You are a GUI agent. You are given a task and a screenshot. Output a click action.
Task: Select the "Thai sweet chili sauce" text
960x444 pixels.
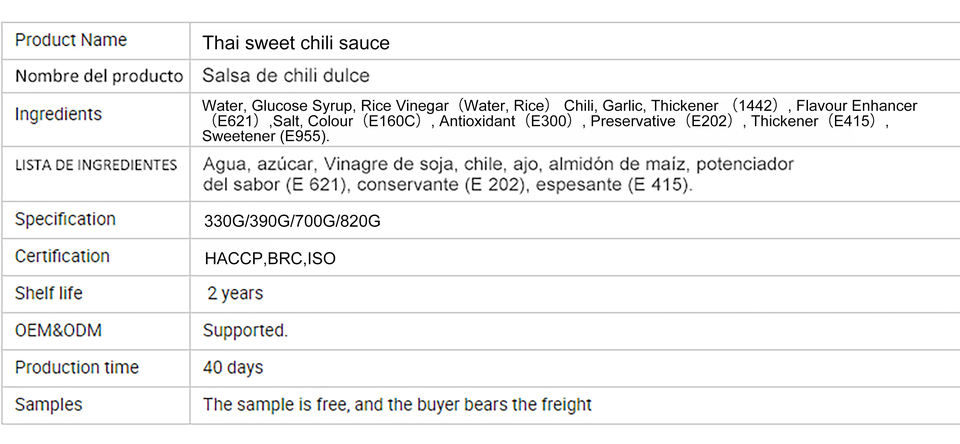click(296, 43)
